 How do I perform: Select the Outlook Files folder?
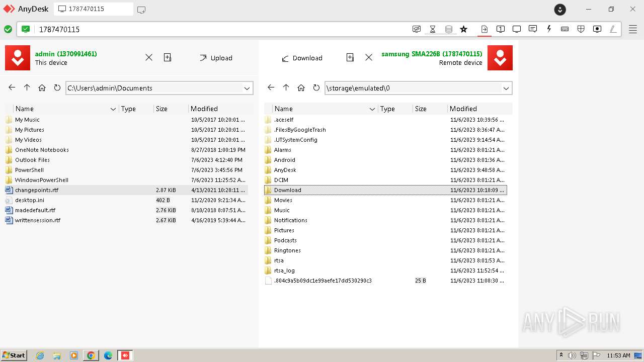point(126,160)
